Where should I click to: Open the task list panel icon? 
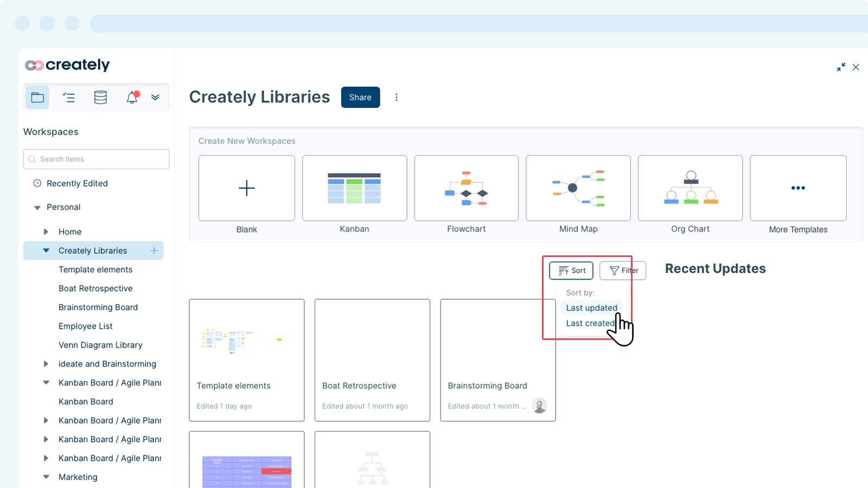tap(69, 98)
